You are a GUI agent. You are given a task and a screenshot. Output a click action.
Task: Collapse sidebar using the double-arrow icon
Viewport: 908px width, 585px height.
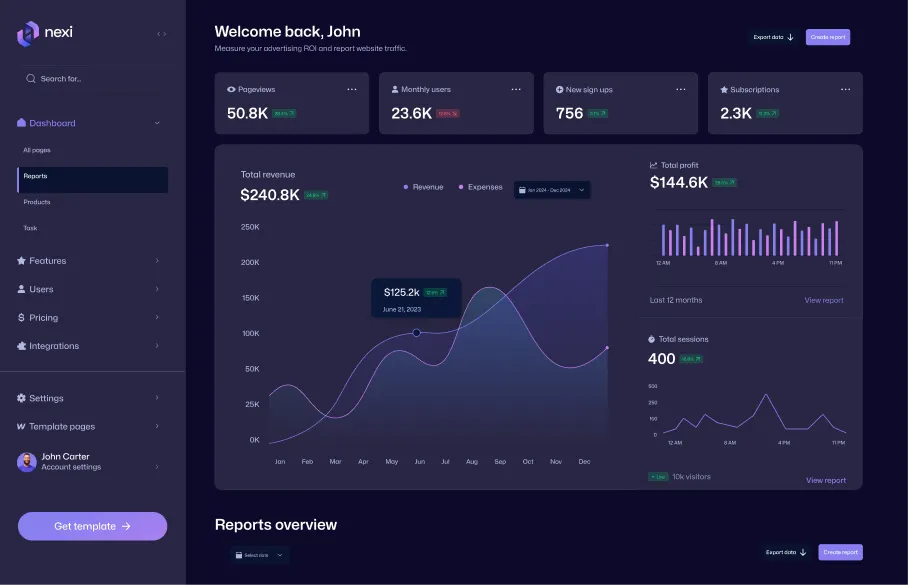point(162,34)
